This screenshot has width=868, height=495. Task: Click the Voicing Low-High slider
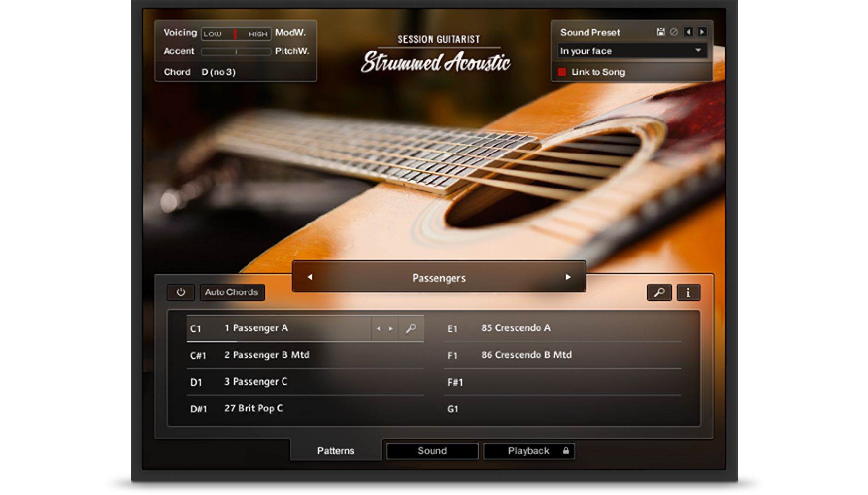pos(236,34)
